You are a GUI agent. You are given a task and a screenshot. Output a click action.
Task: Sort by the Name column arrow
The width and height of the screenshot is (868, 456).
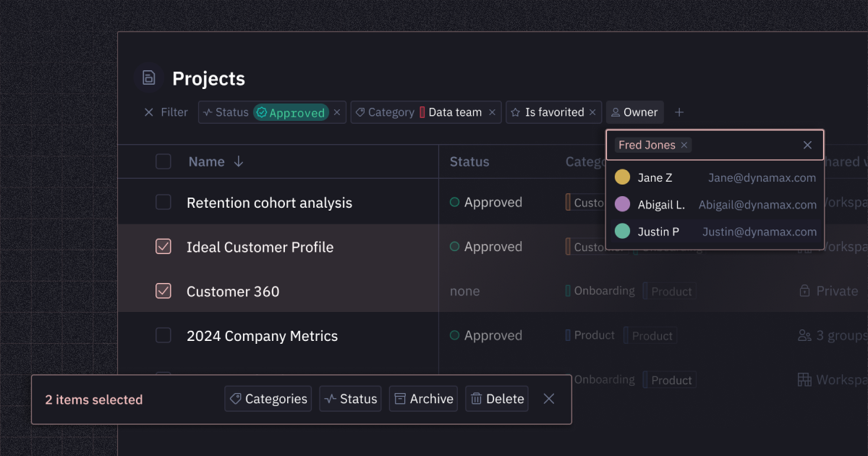[x=239, y=161]
